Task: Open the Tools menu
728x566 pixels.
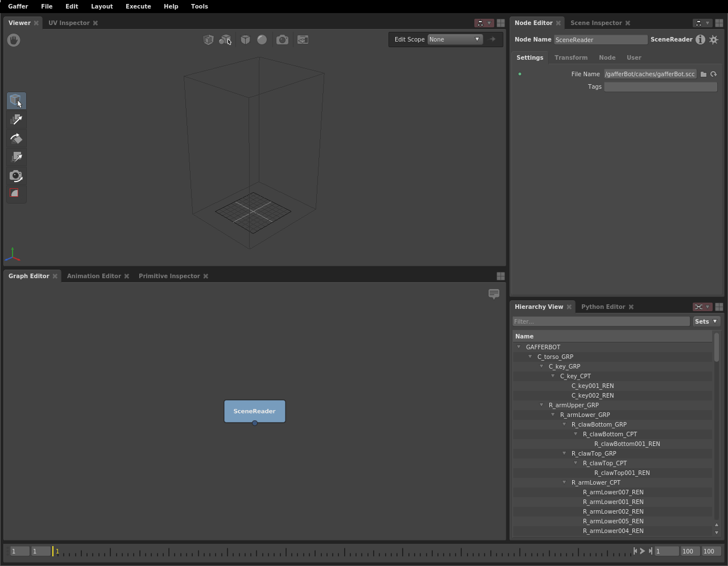Action: pos(199,6)
